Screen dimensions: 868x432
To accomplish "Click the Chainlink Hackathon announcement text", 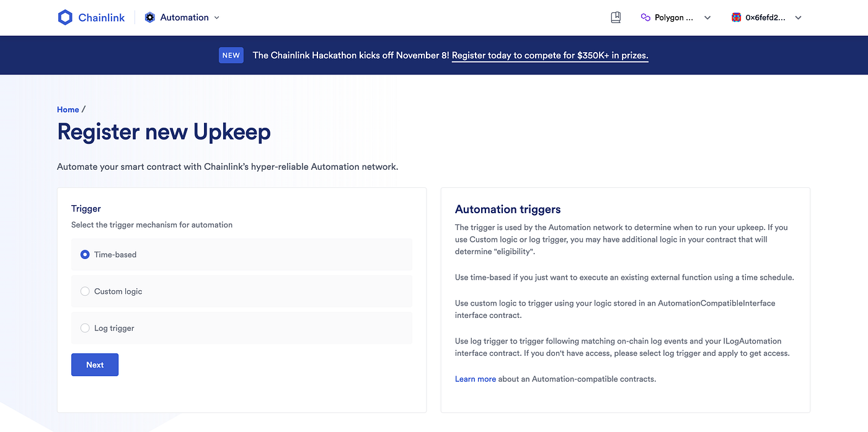I will [351, 55].
